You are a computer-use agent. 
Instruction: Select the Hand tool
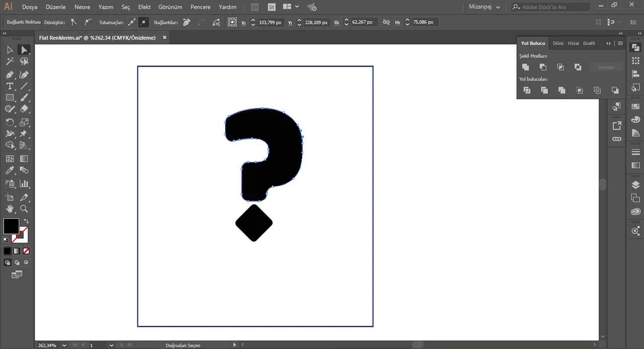tap(10, 209)
